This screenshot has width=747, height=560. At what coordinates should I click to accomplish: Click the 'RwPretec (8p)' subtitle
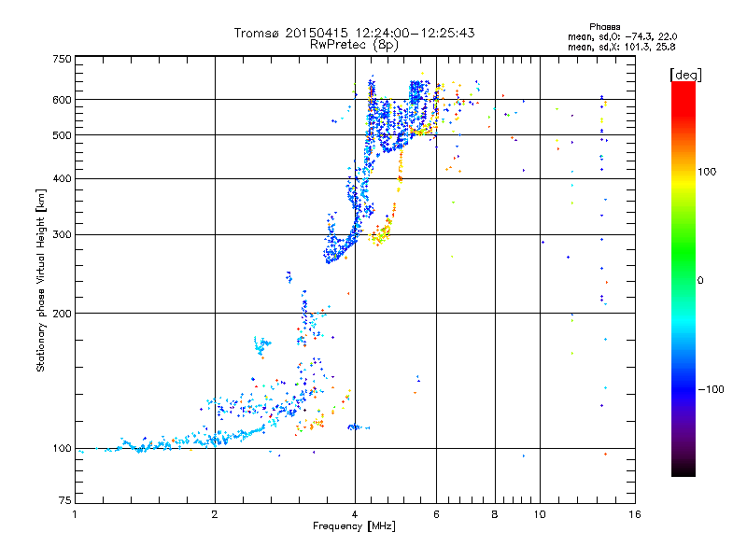354,45
